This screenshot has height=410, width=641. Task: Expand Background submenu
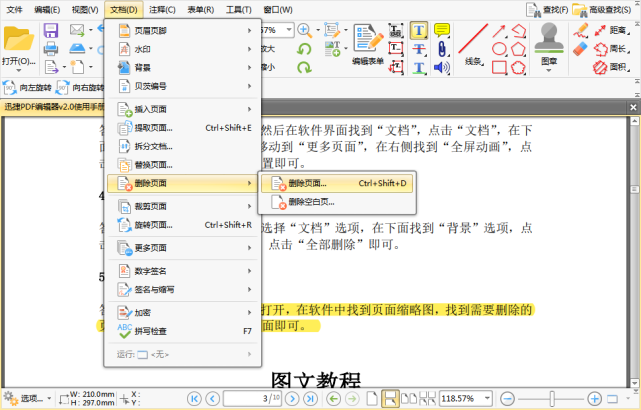pos(183,67)
